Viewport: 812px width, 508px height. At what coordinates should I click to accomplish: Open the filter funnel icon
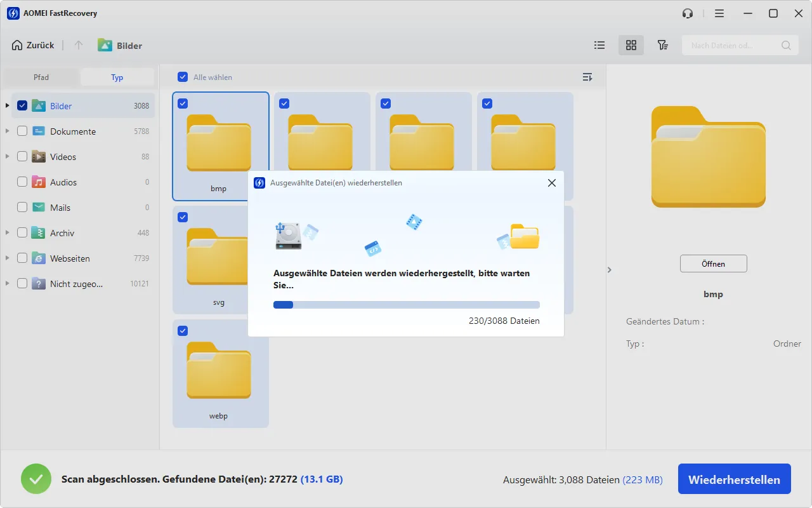[x=662, y=45]
